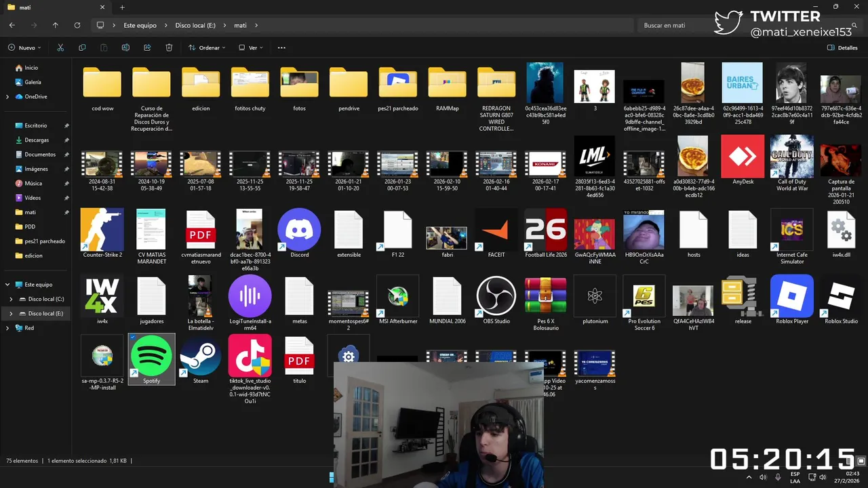Screen dimensions: 868x488
Task: Expand the OneDrive tree node
Action: pos(7,97)
